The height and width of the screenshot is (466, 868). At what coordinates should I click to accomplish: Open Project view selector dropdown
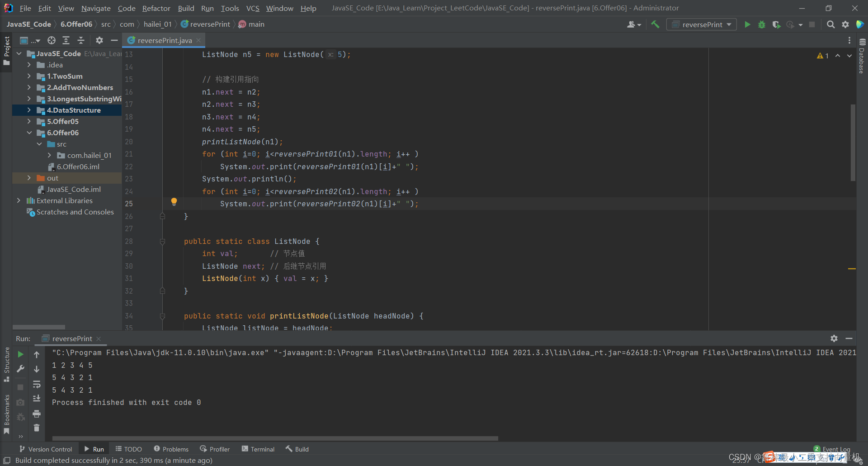(x=30, y=40)
